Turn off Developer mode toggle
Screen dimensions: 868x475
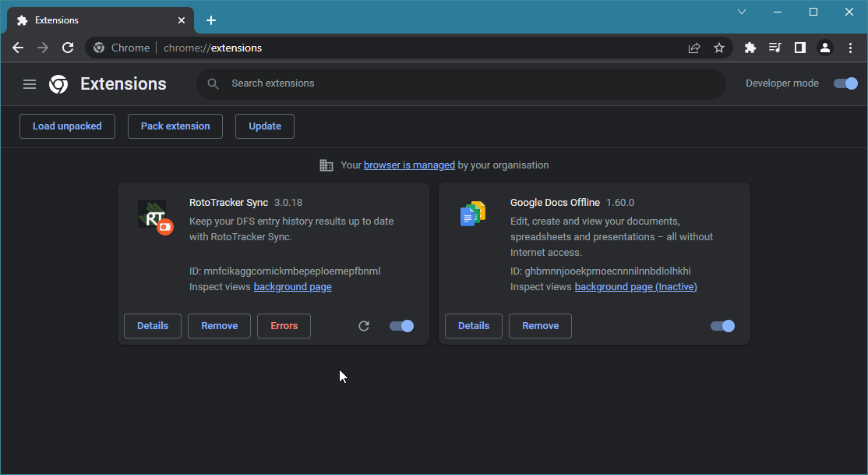[845, 83]
